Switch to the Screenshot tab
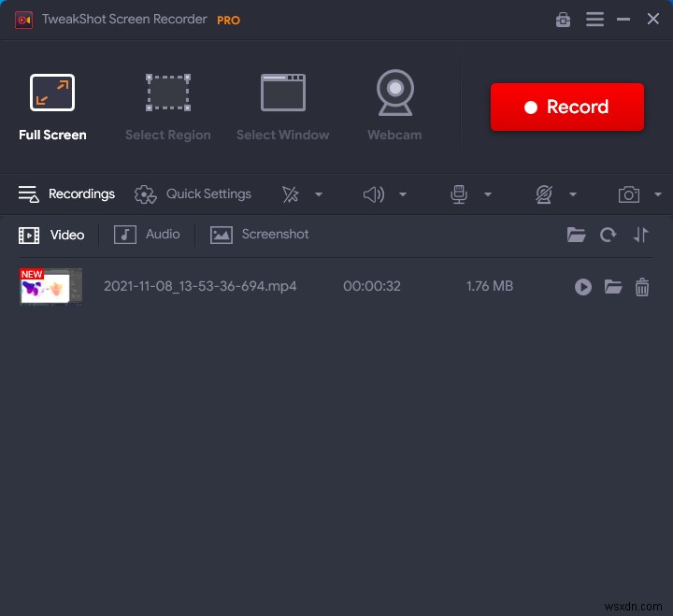The width and height of the screenshot is (673, 616). pyautogui.click(x=259, y=235)
